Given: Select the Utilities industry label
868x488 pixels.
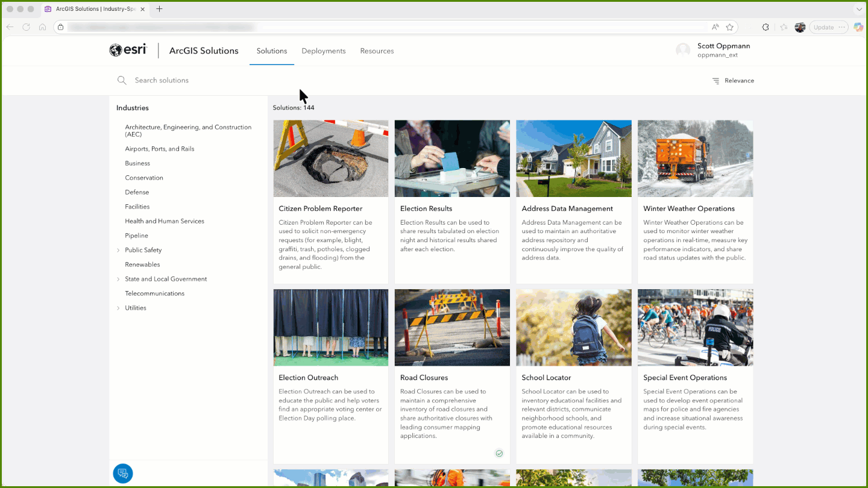Looking at the screenshot, I should tap(136, 308).
